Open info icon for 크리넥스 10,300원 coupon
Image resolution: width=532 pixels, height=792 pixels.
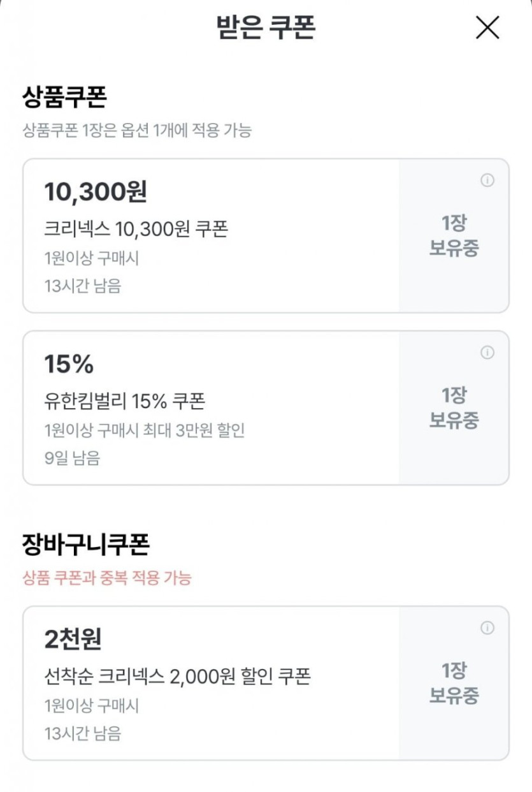point(487,180)
